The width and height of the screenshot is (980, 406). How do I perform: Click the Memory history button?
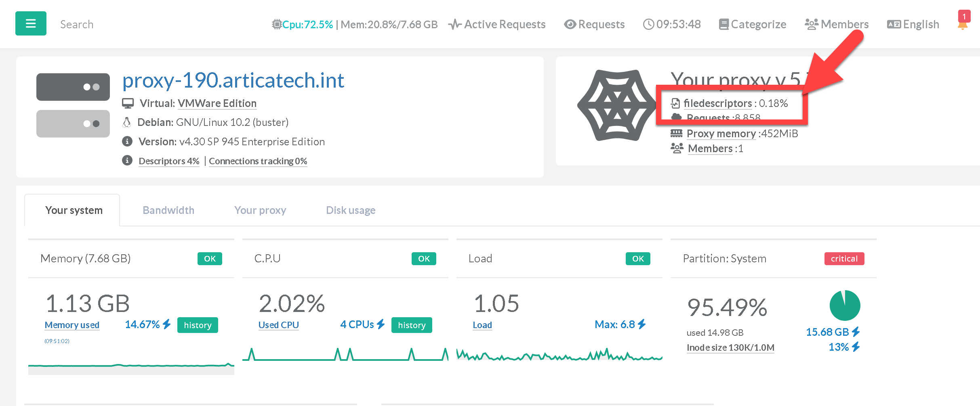(x=198, y=325)
